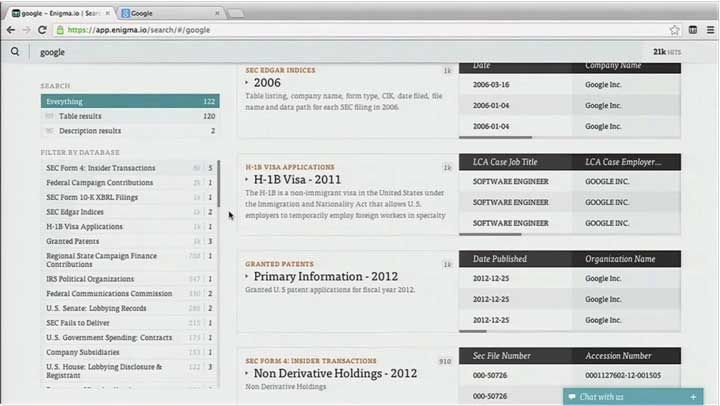Open the Chrome hamburger menu
The width and height of the screenshot is (720, 406).
click(710, 30)
